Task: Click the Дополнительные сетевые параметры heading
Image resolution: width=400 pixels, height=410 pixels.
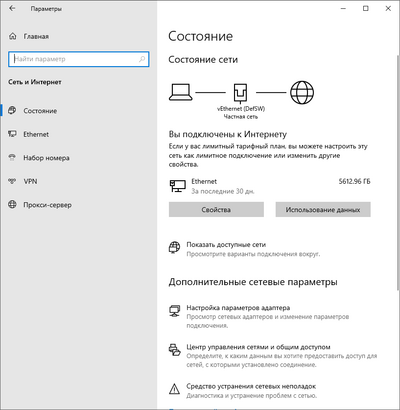Action: 253,282
